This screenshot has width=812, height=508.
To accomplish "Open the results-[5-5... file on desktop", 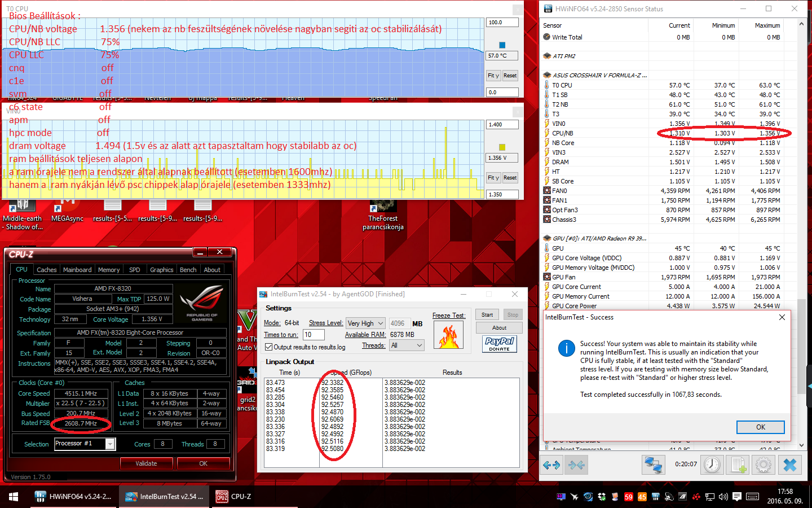I will coord(112,212).
